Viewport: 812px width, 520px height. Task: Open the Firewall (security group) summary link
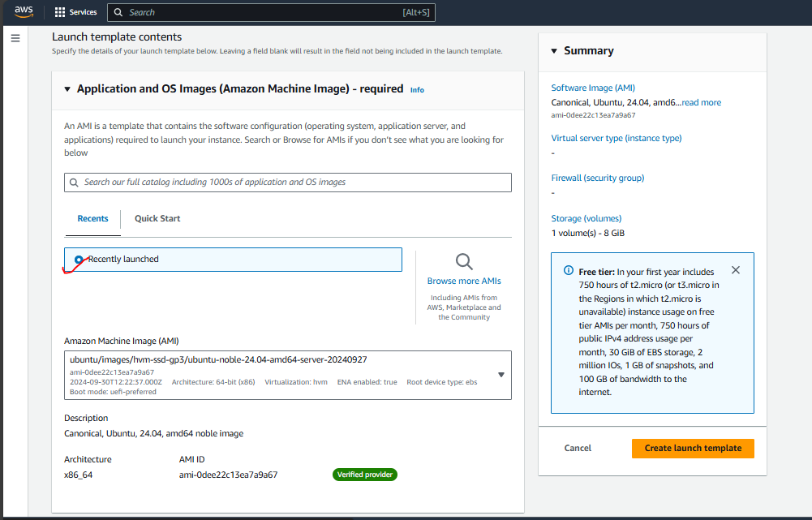click(x=598, y=178)
